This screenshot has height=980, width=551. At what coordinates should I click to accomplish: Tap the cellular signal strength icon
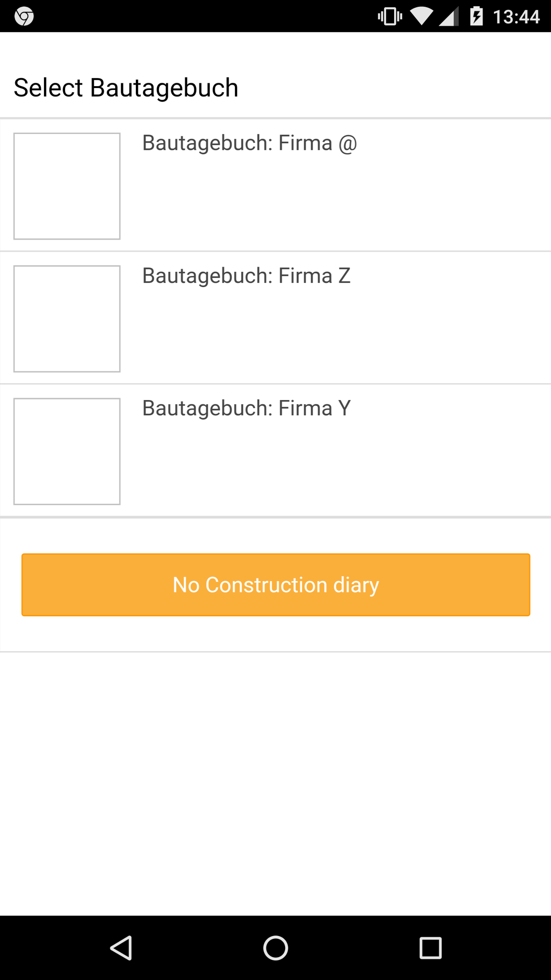(x=448, y=17)
